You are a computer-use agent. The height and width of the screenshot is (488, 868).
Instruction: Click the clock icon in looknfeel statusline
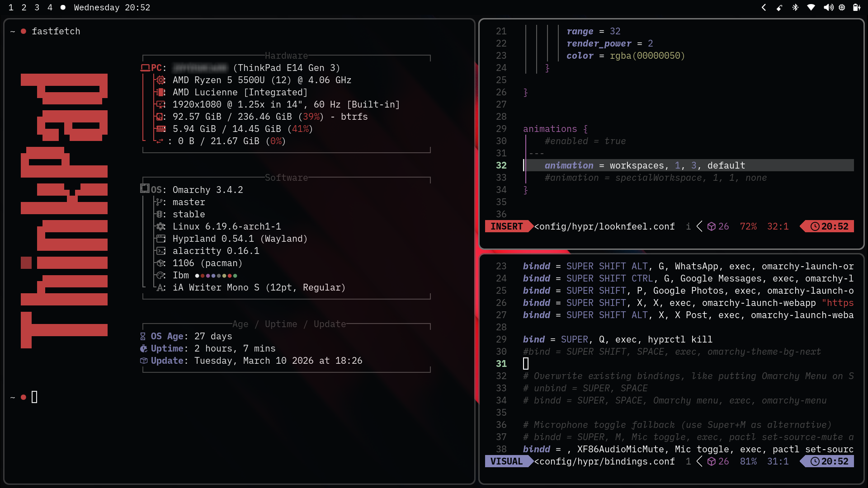pos(815,226)
